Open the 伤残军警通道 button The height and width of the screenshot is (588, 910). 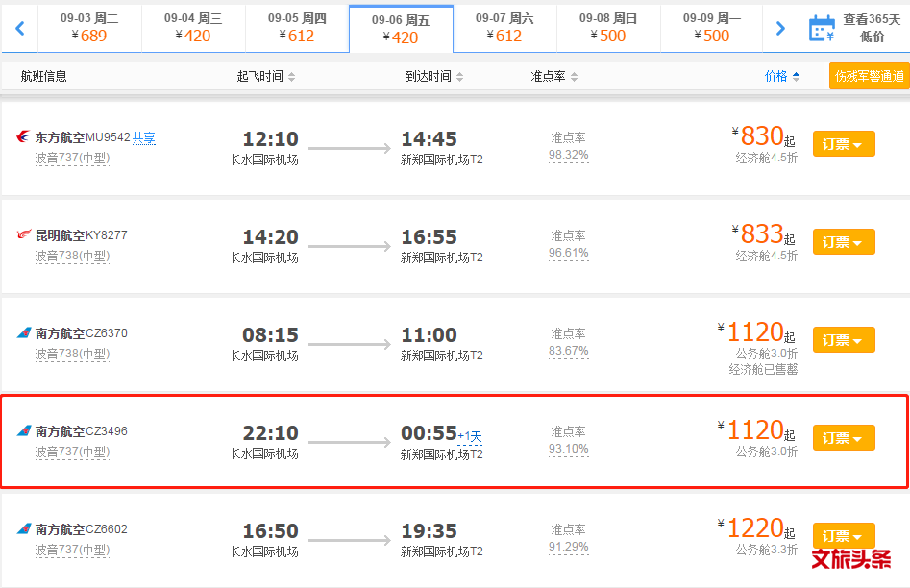click(x=869, y=76)
